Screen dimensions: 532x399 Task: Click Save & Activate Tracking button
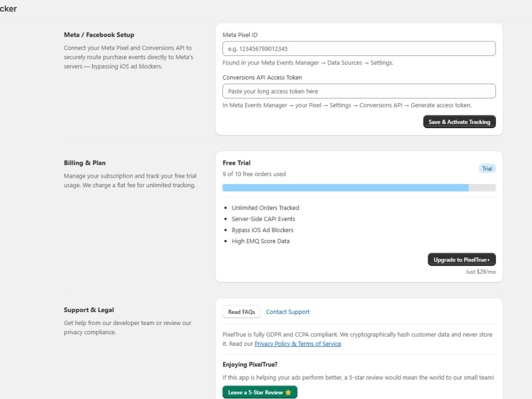click(x=460, y=122)
